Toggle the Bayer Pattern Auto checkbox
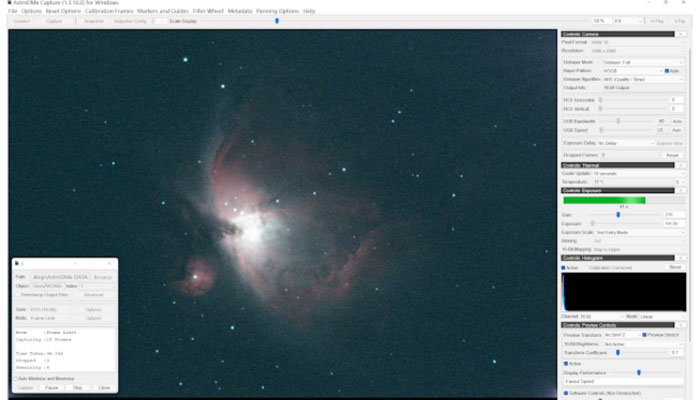700x400 pixels. (x=667, y=71)
